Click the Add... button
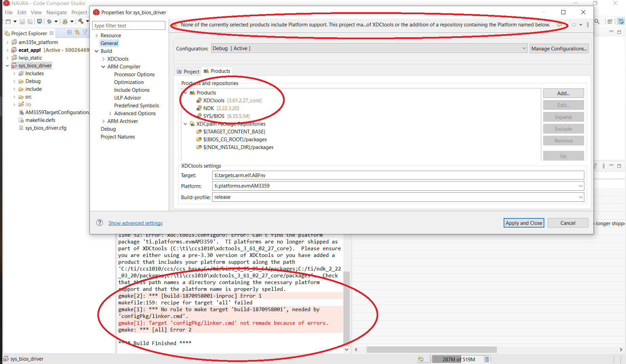Screen dimensions: 626x364 [563, 93]
